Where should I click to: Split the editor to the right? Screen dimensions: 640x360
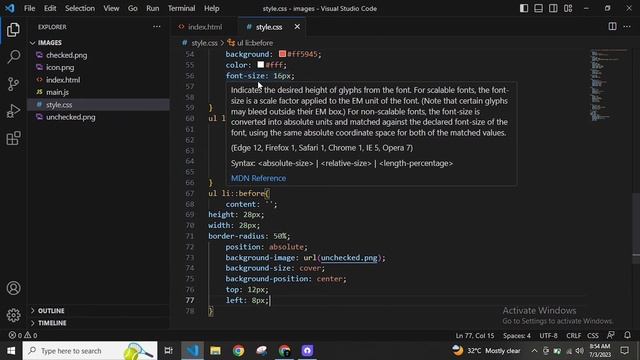click(x=612, y=27)
